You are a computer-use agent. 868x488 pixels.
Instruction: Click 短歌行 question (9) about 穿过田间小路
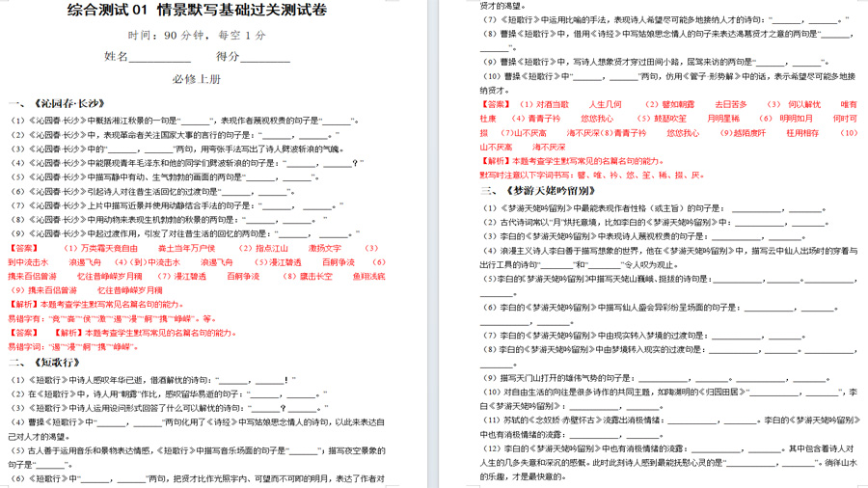pyautogui.click(x=656, y=62)
